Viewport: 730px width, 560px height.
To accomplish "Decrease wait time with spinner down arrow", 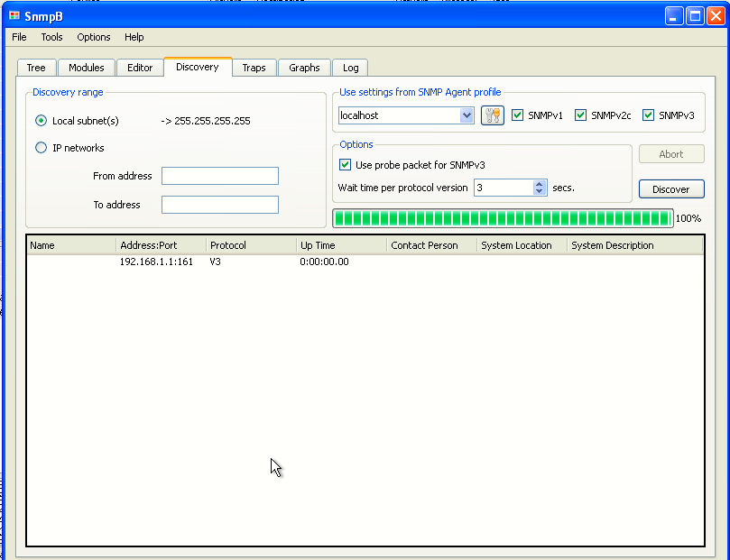I will tap(539, 191).
